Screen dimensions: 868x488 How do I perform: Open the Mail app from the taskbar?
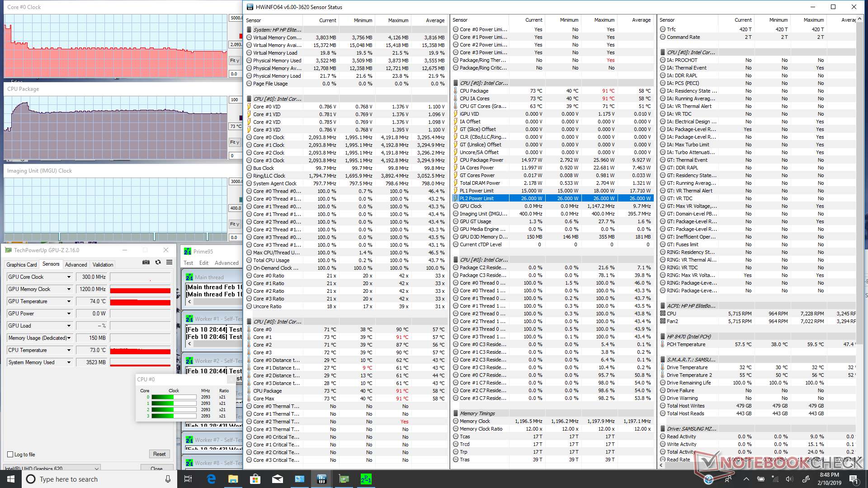click(278, 479)
